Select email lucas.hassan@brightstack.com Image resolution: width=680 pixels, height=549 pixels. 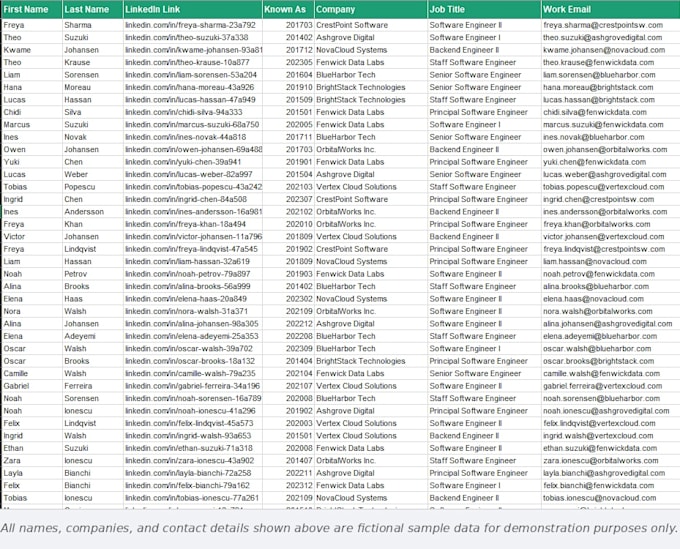click(x=611, y=100)
